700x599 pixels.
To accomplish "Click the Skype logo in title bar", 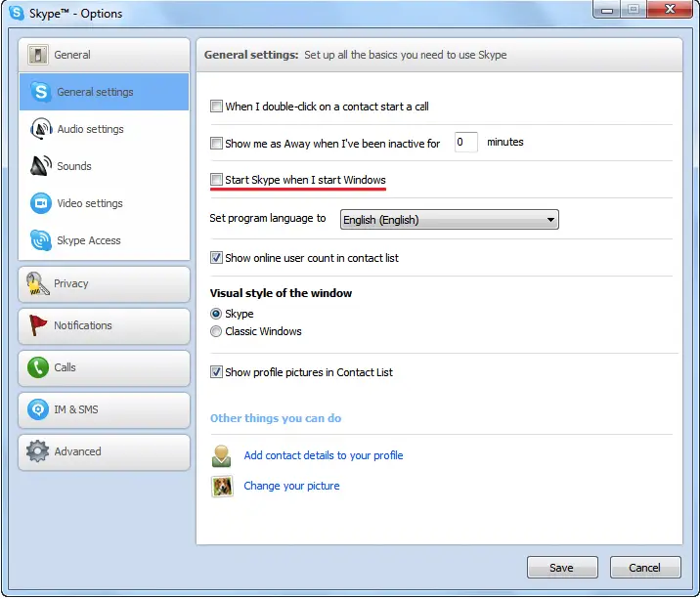I will coord(17,13).
